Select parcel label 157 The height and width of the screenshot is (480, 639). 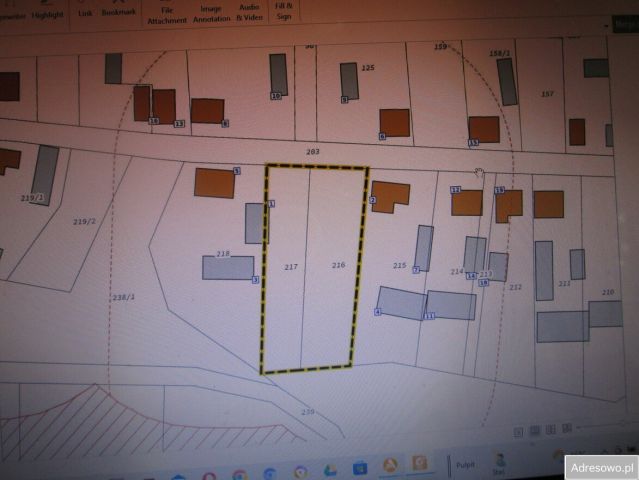547,94
